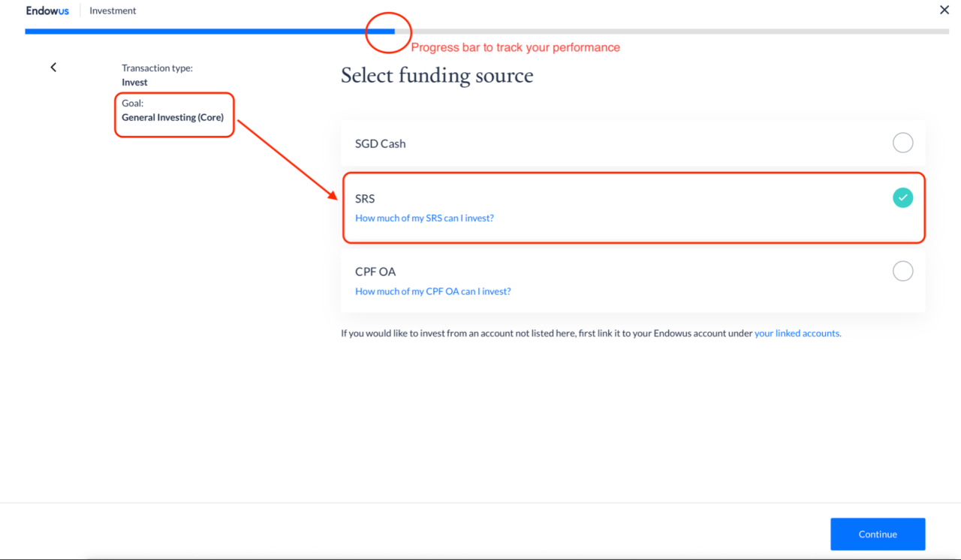The width and height of the screenshot is (961, 560).
Task: Select the SGD Cash radio button
Action: 902,143
